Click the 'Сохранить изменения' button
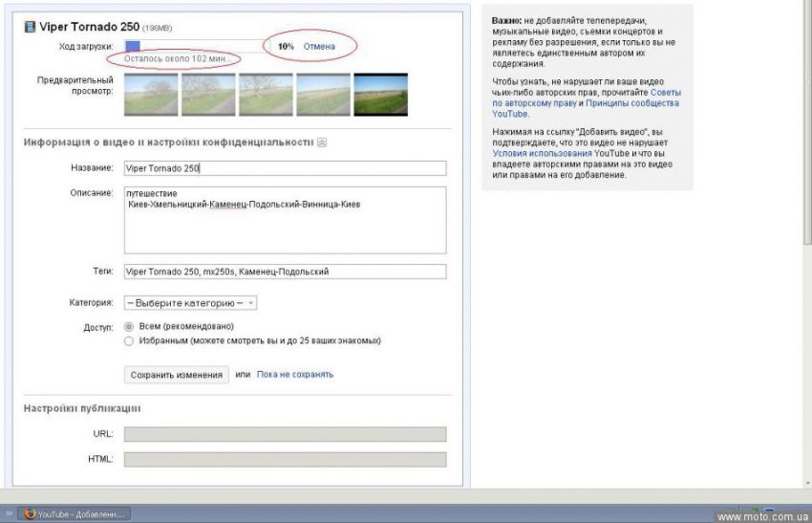The height and width of the screenshot is (523, 812). click(177, 375)
